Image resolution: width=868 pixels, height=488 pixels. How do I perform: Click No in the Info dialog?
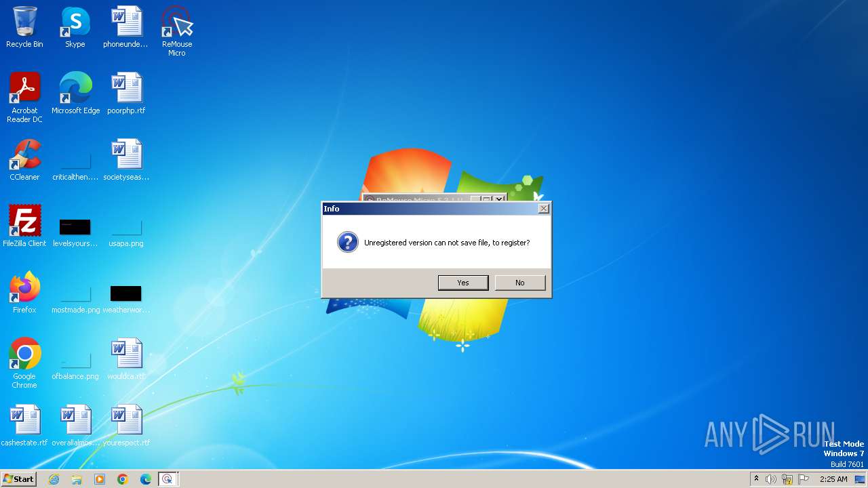point(519,283)
